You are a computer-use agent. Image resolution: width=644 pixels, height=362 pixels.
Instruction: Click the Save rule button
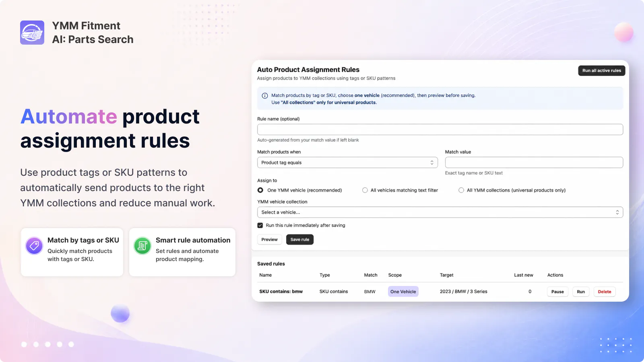[300, 240]
